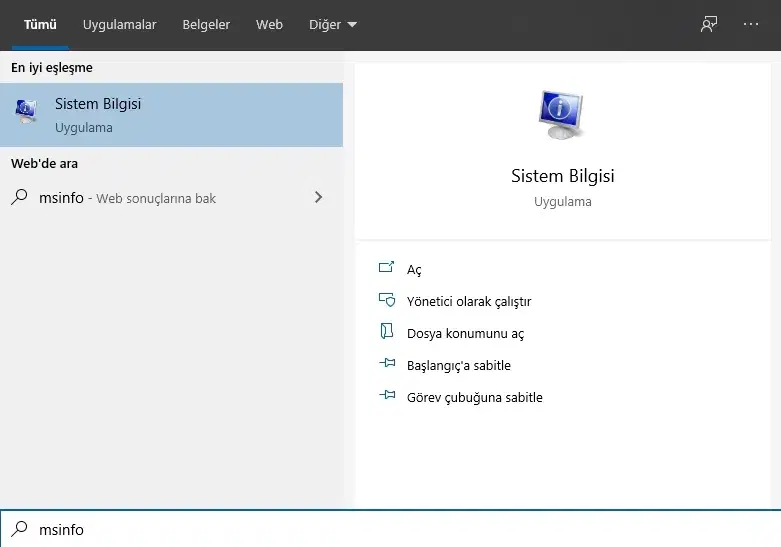This screenshot has width=781, height=547.
Task: Expand the Diğer dropdown
Action: 333,24
